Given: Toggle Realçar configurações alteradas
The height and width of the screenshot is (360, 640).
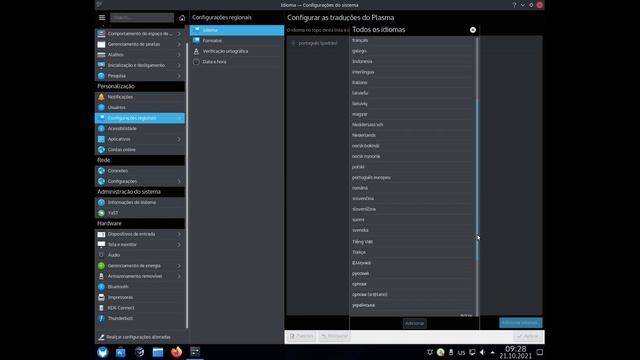Looking at the screenshot, I should [135, 337].
